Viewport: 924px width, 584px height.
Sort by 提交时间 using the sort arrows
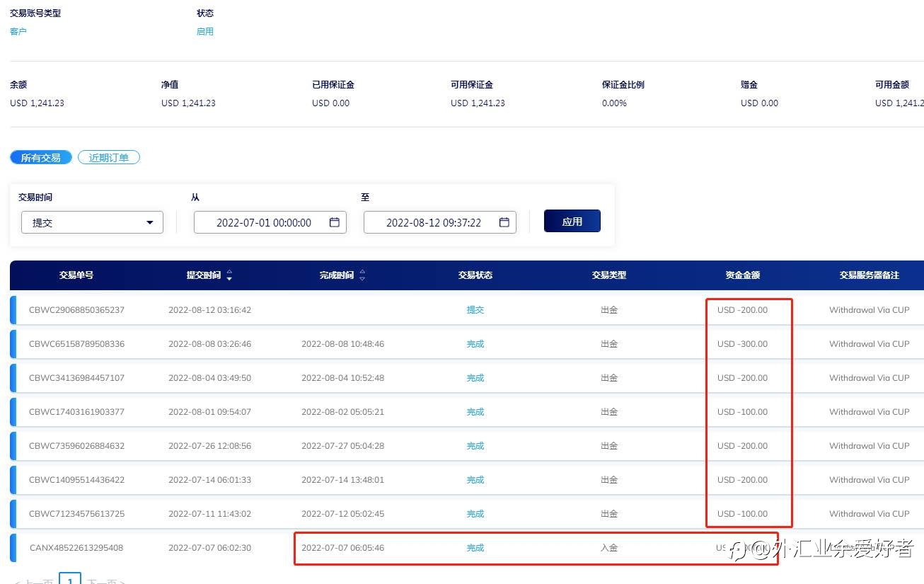[x=229, y=275]
